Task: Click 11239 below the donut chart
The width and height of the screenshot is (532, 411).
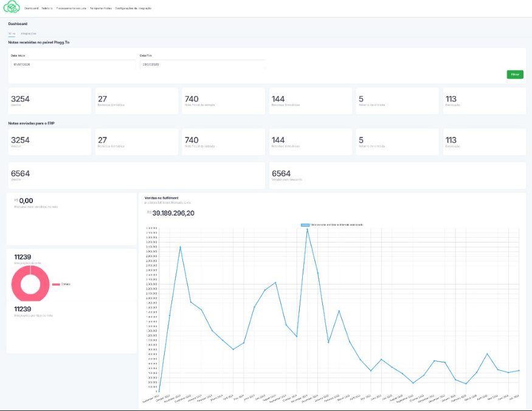Action: click(x=22, y=309)
